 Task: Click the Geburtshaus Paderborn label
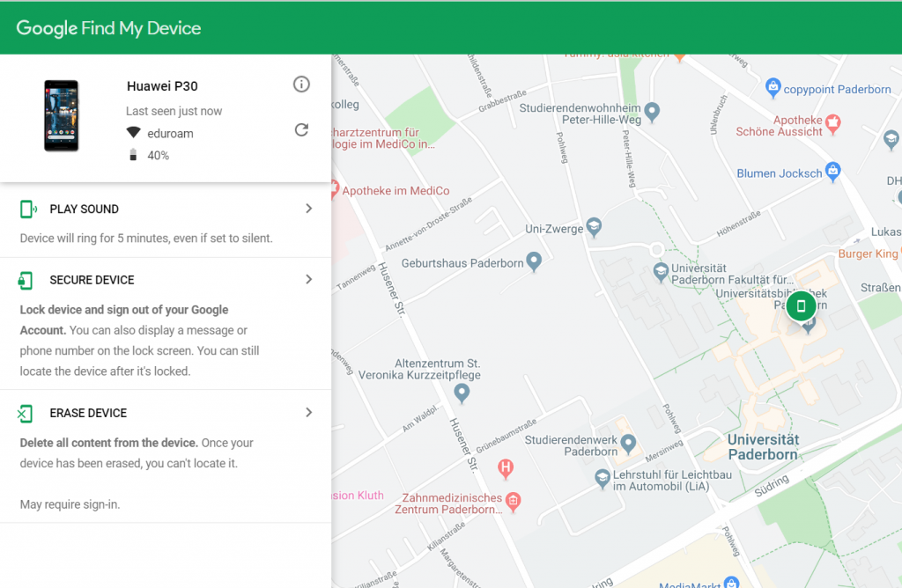click(x=462, y=263)
